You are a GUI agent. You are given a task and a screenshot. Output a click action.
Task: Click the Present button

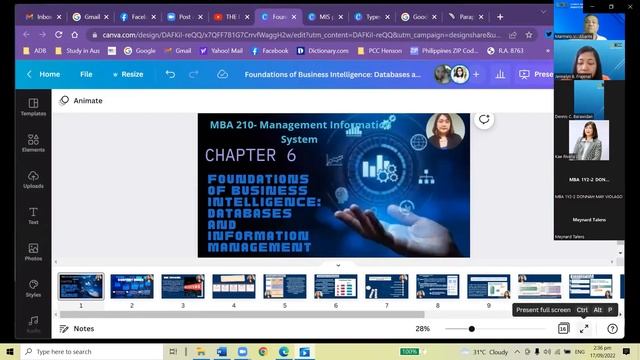[536, 74]
